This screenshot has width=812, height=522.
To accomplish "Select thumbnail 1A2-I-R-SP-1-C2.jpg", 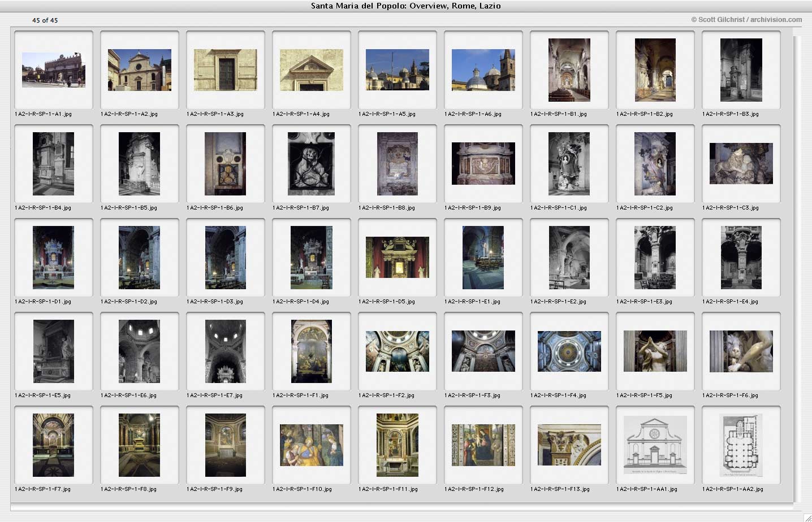I will [x=655, y=164].
